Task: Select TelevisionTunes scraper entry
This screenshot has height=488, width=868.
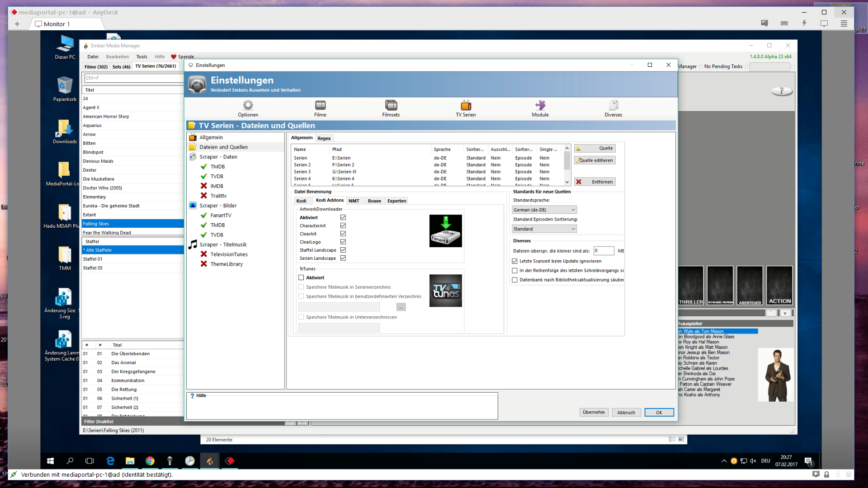Action: click(229, 254)
